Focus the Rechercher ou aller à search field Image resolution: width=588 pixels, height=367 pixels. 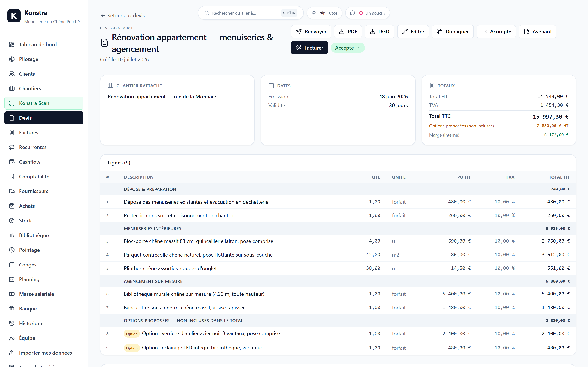pos(250,13)
